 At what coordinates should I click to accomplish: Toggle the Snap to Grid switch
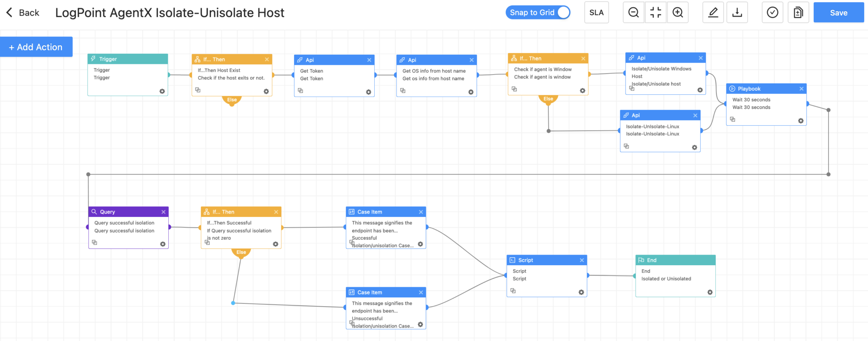click(563, 13)
